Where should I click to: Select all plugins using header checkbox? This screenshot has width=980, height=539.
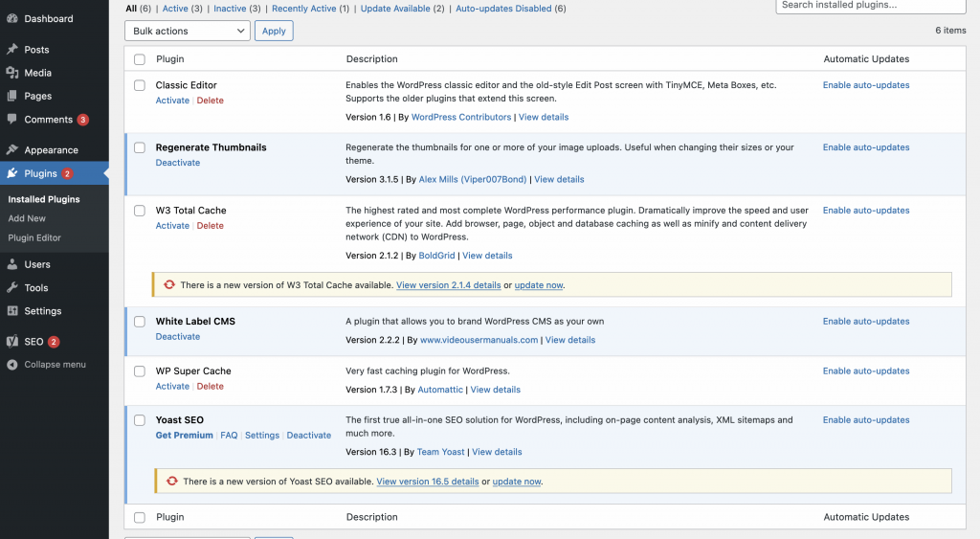coord(140,59)
